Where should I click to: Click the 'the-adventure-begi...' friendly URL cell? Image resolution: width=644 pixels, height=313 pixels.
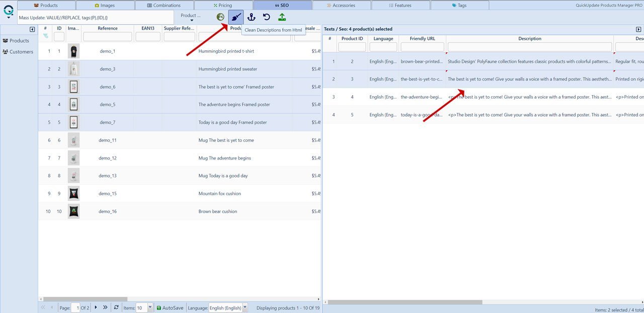click(422, 97)
